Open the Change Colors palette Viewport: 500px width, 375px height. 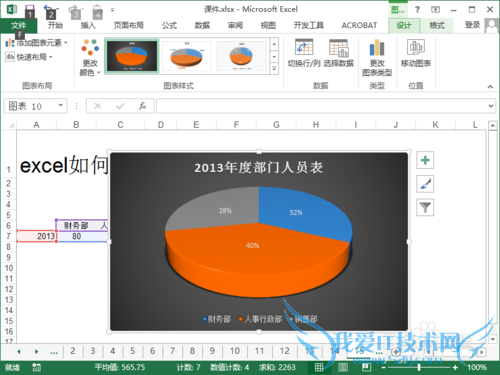pyautogui.click(x=90, y=57)
